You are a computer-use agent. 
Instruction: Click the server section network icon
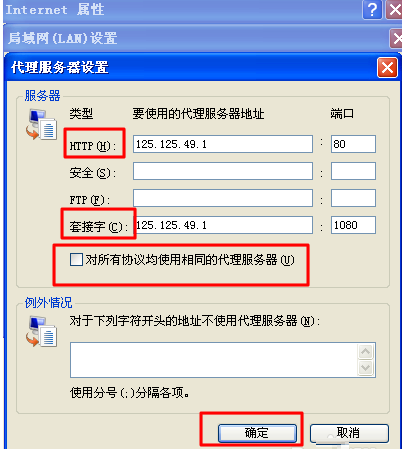(41, 125)
